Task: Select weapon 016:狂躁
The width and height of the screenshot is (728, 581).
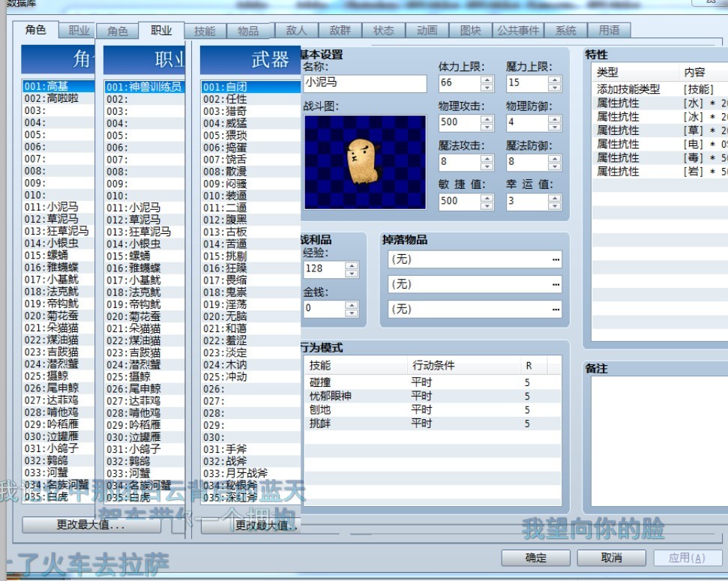Action: click(250, 268)
